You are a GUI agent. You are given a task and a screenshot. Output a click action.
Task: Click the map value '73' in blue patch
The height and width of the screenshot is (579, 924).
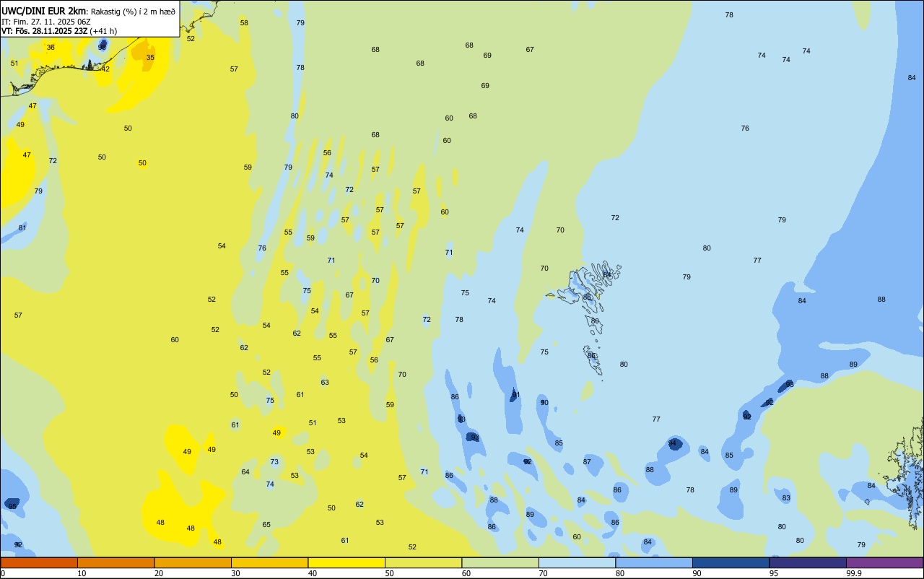(x=274, y=462)
